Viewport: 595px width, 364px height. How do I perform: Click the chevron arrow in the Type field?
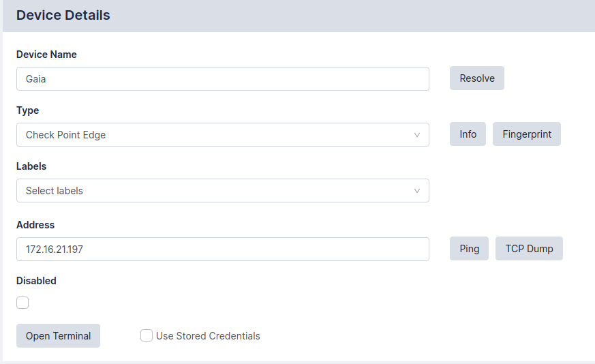(x=417, y=135)
